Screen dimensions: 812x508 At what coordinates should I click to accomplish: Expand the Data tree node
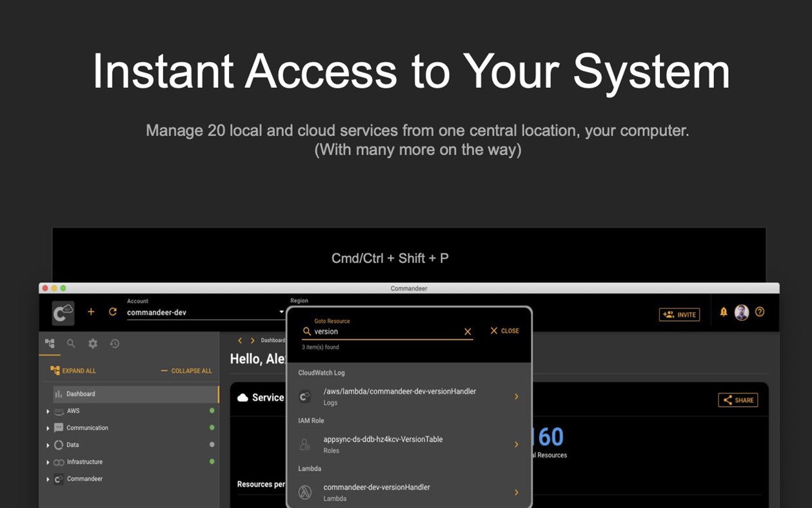click(x=48, y=445)
